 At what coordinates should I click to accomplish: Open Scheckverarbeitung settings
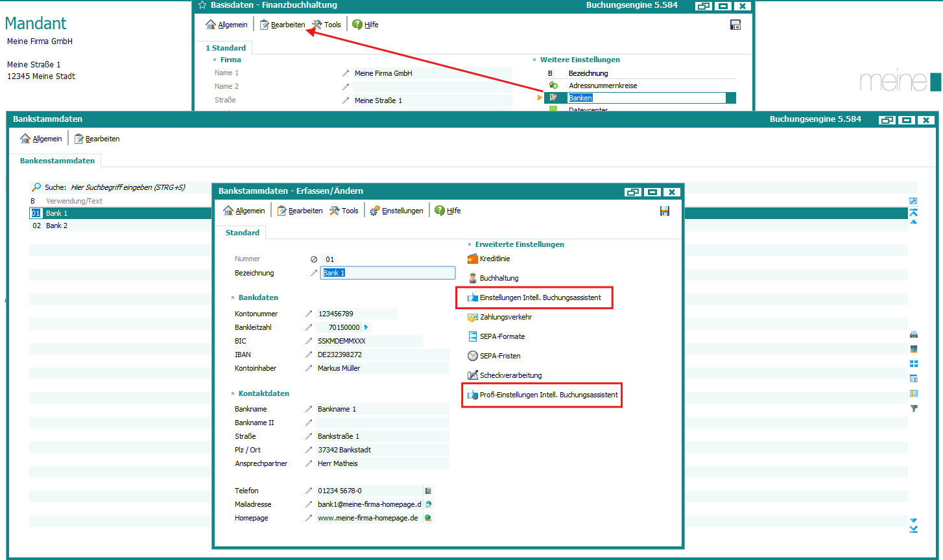click(x=510, y=375)
